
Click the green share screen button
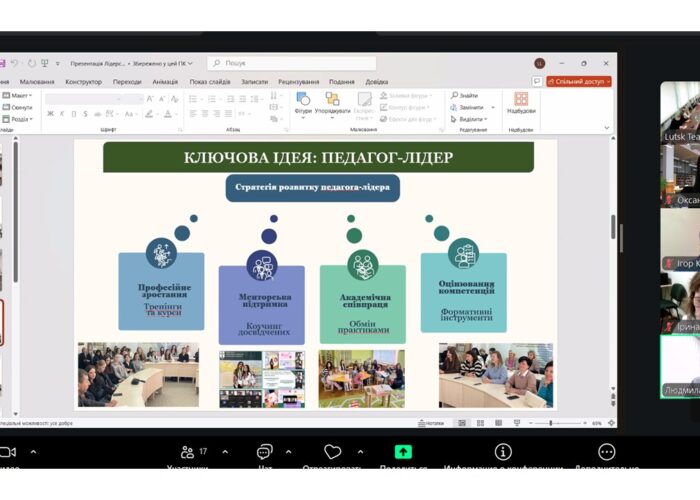click(x=403, y=452)
